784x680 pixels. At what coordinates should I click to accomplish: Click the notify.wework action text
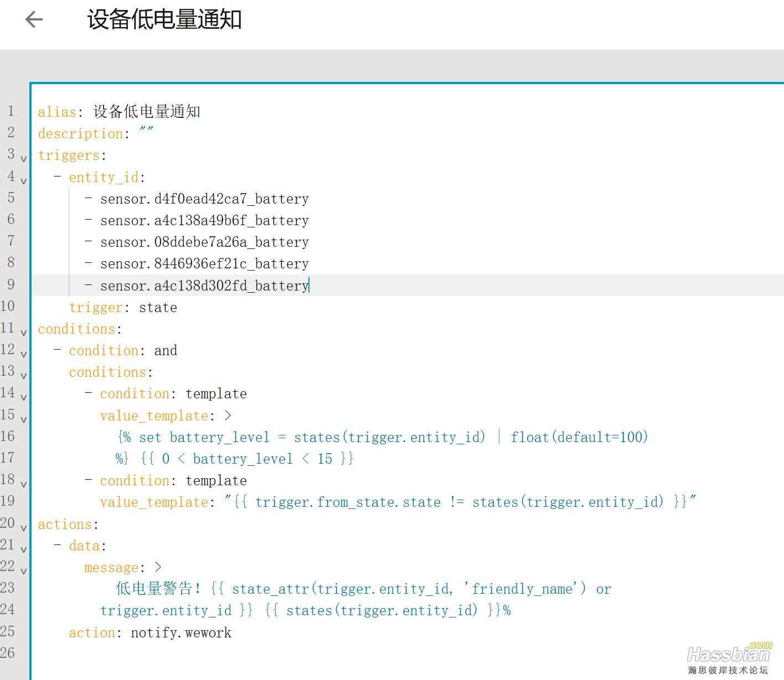pos(181,633)
